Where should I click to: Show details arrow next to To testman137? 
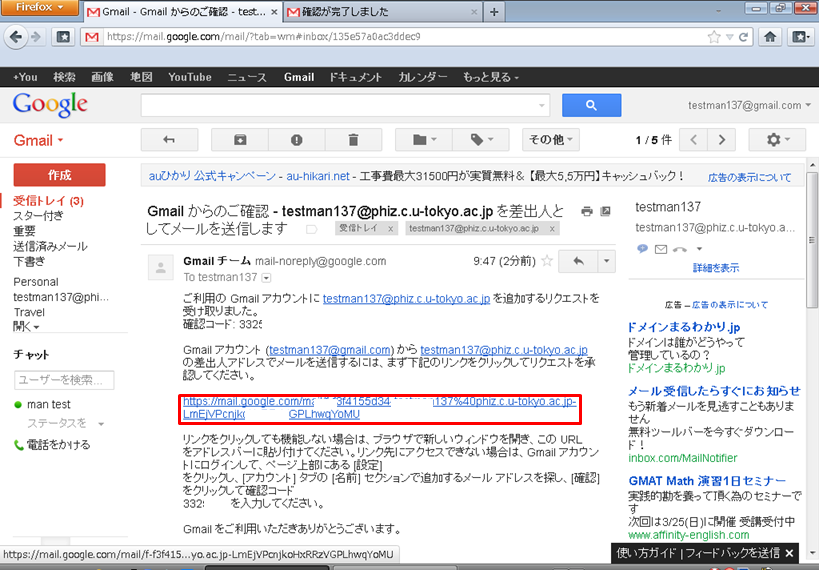[266, 277]
